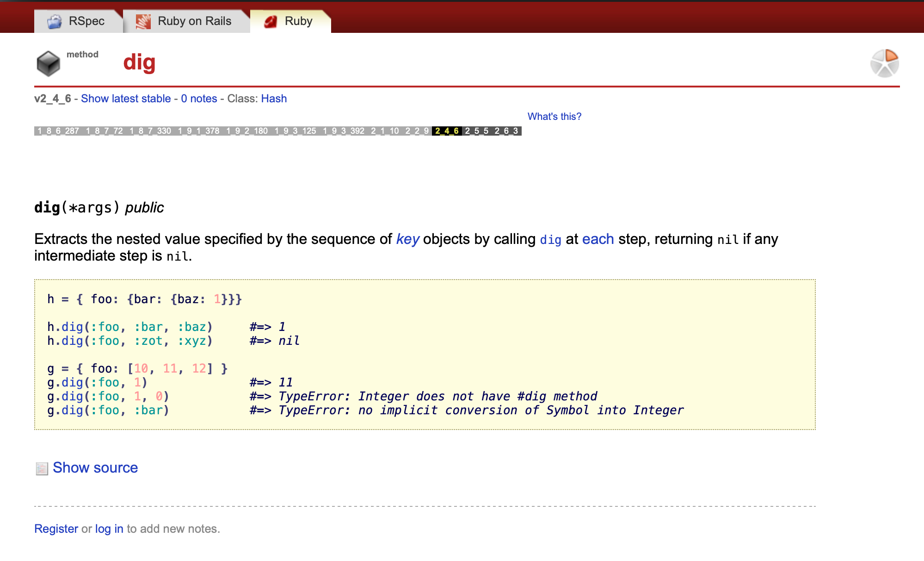Click the Ruby on Rails tab icon
The image size is (924, 561).
pos(143,21)
